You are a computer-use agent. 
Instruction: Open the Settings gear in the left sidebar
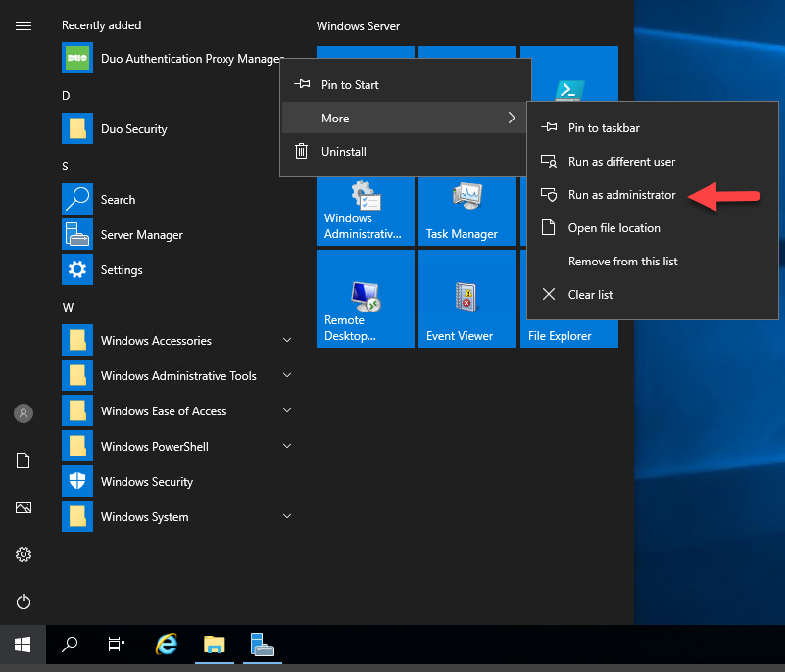coord(23,554)
